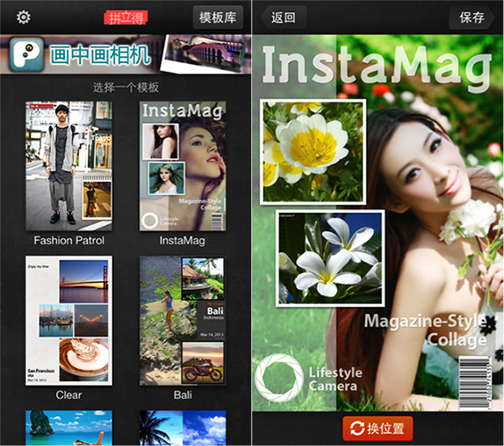Screen dimensions: 504x446
Task: Tap the Lifestyle Camera aperture logo
Action: point(279,378)
